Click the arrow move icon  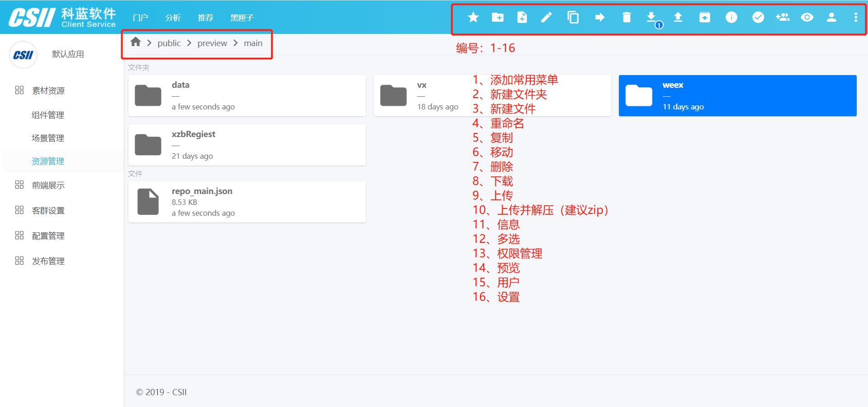click(x=599, y=17)
